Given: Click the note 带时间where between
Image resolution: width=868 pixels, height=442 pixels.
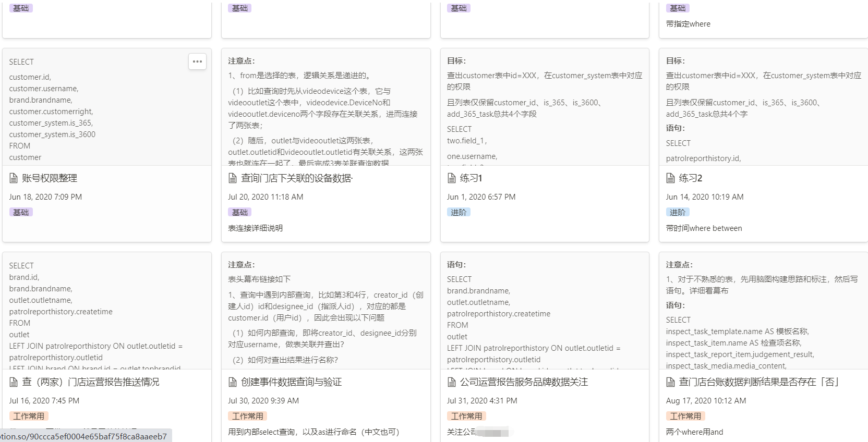Looking at the screenshot, I should (704, 228).
